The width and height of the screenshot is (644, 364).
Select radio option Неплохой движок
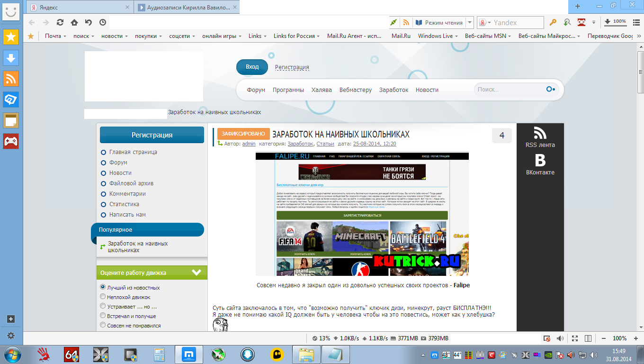(103, 297)
